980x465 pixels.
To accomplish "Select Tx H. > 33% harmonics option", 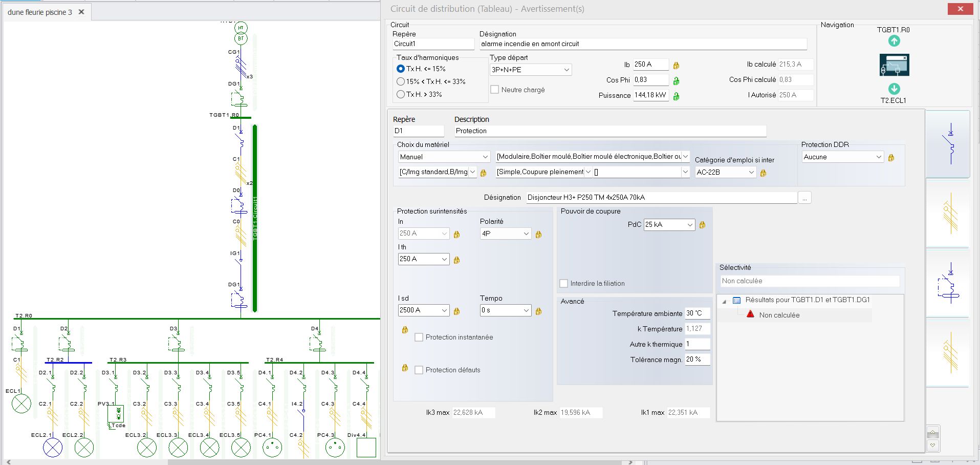I will [401, 94].
